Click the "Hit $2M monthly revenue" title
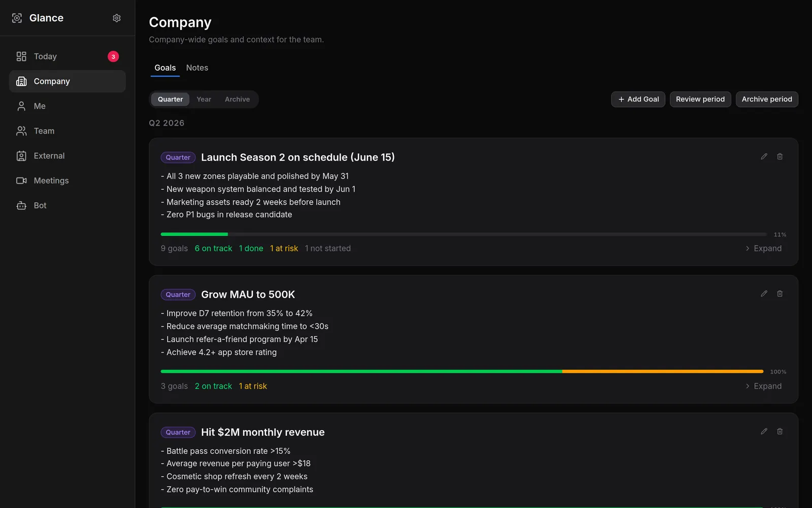Viewport: 812px width, 508px height. [263, 432]
